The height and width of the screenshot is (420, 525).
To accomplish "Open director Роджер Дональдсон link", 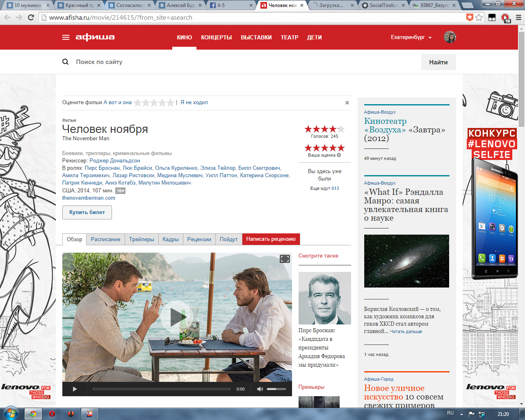I will [115, 160].
